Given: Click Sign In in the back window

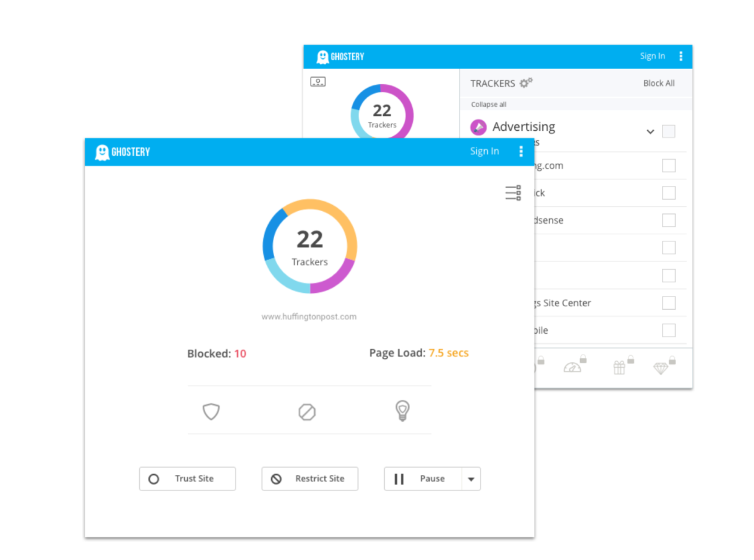Looking at the screenshot, I should tap(652, 56).
